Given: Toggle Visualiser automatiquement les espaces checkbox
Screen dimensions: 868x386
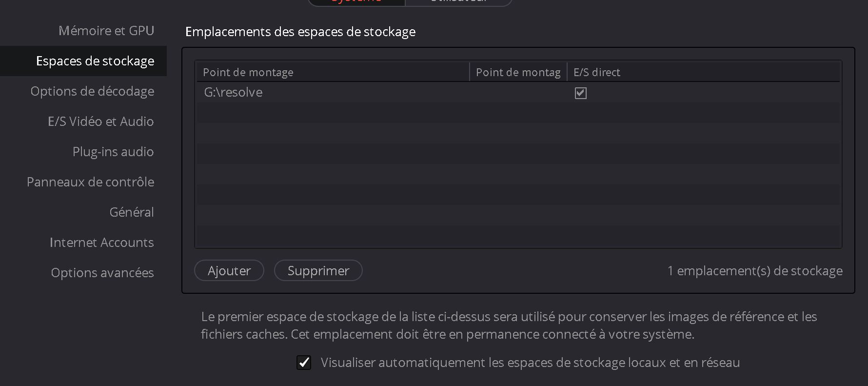Looking at the screenshot, I should click(x=304, y=363).
